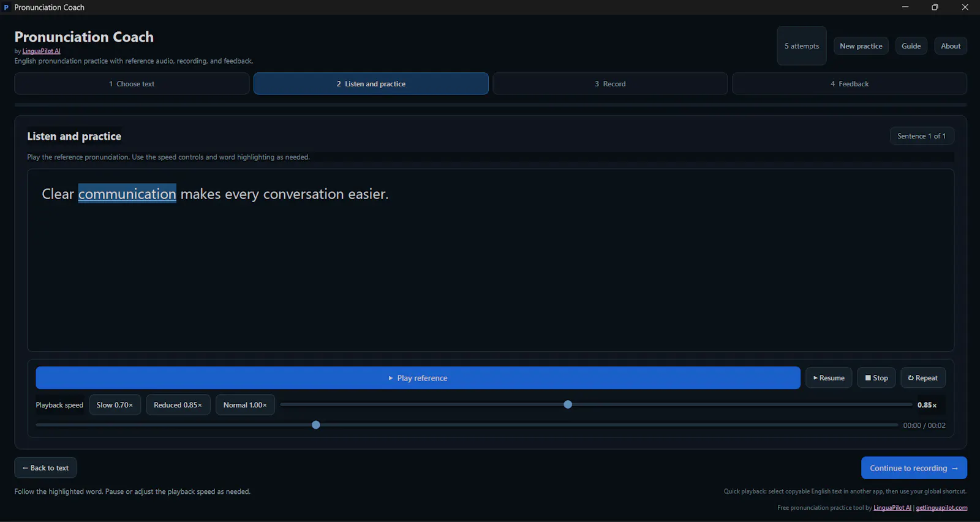
Task: Open the About dialog
Action: coord(951,46)
